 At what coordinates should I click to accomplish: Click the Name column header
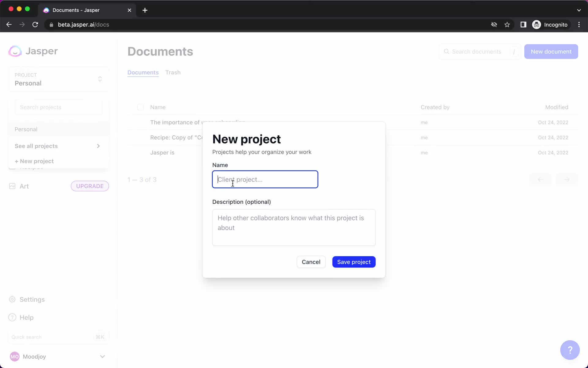(x=158, y=107)
